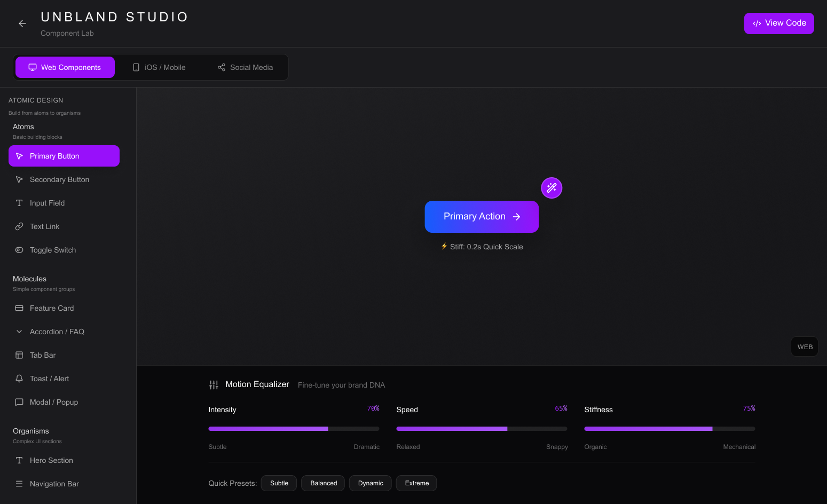Select Primary Button in the sidebar
This screenshot has width=827, height=504.
point(64,156)
